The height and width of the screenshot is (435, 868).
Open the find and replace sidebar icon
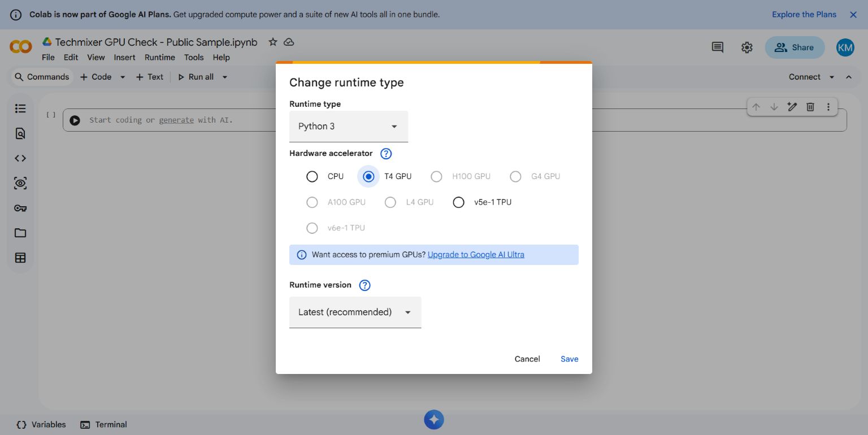click(x=20, y=133)
